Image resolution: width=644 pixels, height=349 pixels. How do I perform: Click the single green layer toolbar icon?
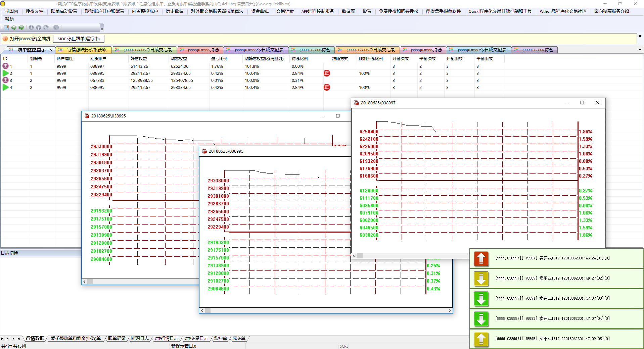point(14,28)
